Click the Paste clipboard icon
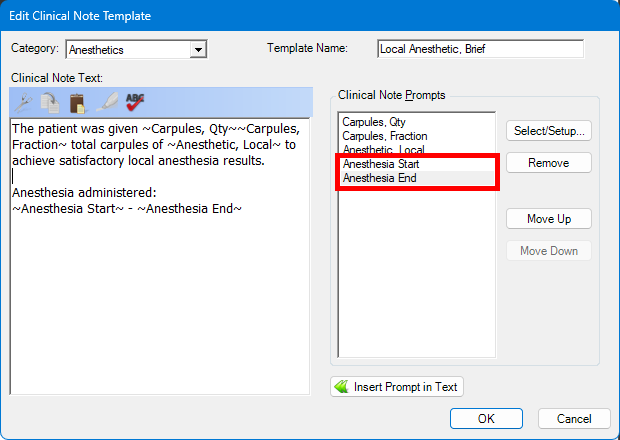This screenshot has width=620, height=440. tap(78, 103)
